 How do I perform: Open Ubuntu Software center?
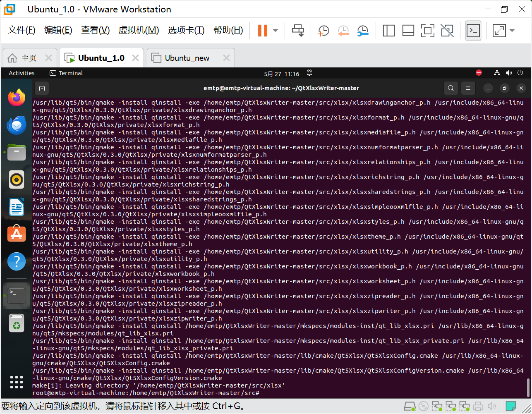17,234
